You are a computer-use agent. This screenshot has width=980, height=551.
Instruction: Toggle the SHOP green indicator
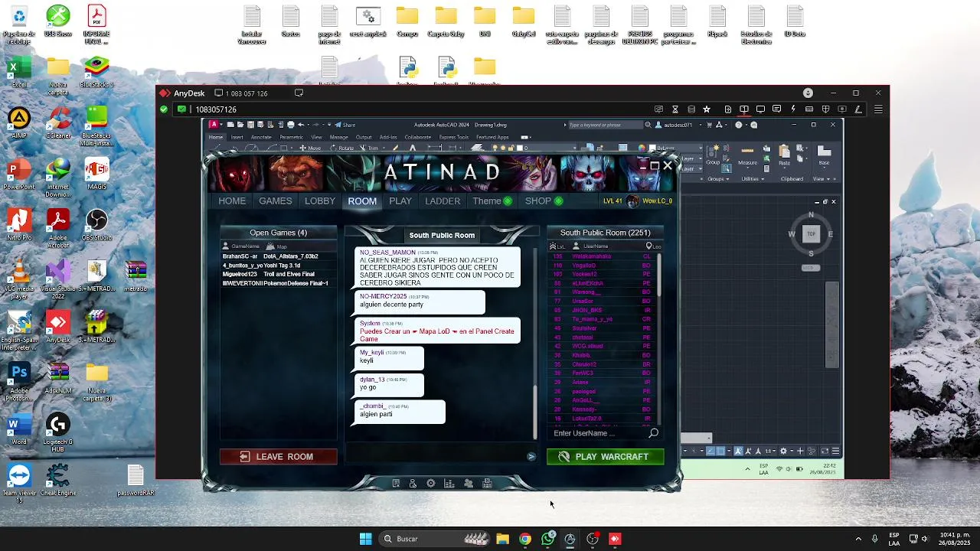pos(558,201)
